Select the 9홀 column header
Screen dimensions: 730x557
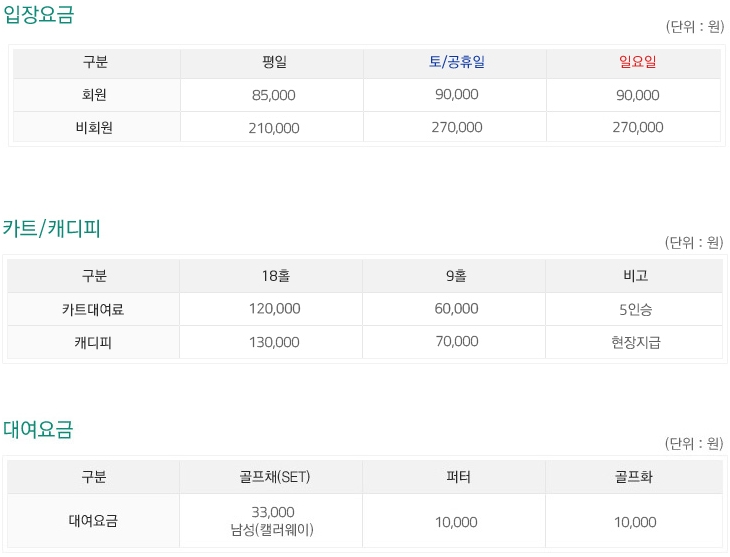pos(456,276)
